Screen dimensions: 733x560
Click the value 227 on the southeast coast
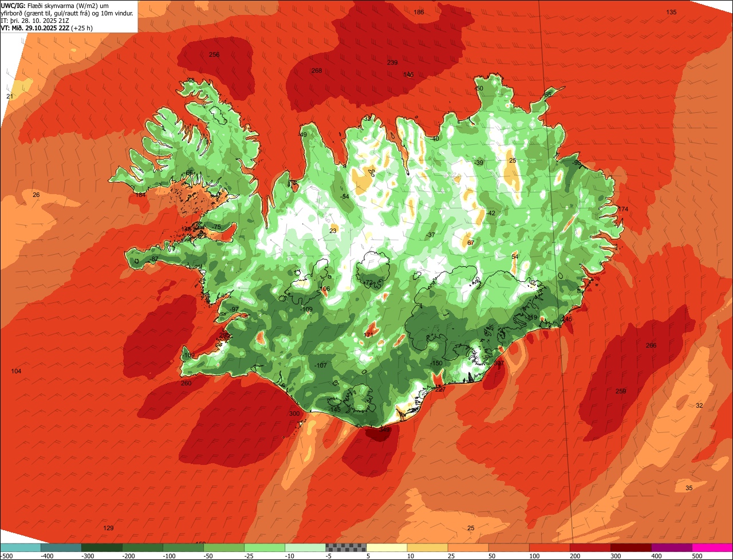click(x=440, y=389)
